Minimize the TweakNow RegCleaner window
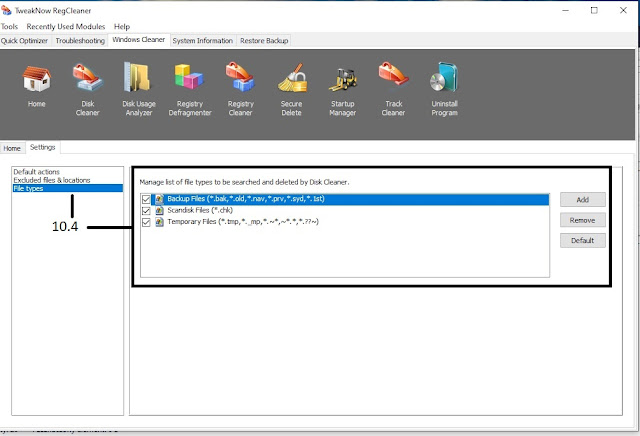640x436 pixels. click(x=565, y=11)
